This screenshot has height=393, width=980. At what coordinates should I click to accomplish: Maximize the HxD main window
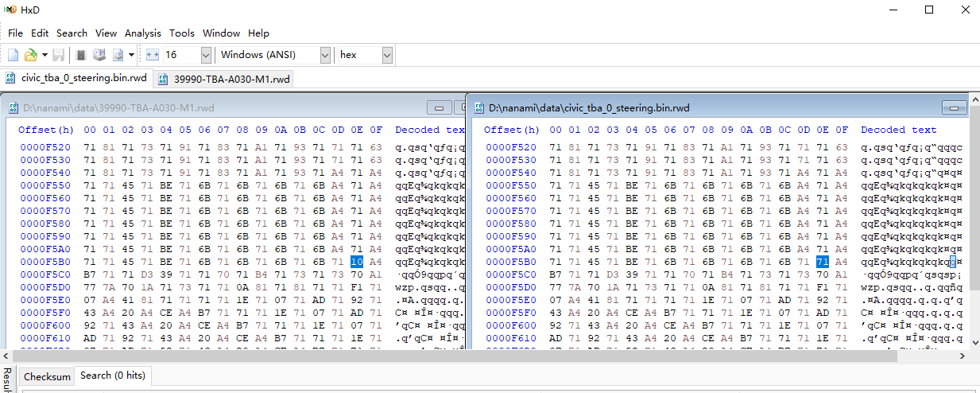point(929,10)
